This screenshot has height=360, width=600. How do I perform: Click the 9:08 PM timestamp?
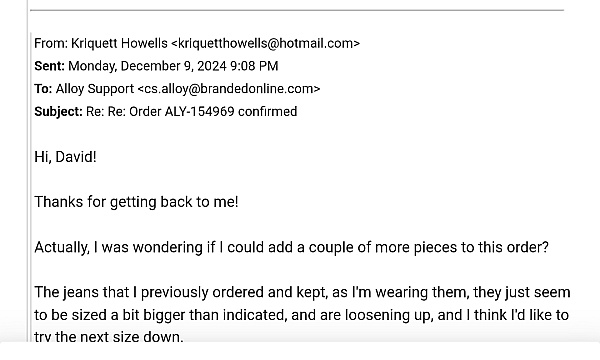(x=254, y=66)
